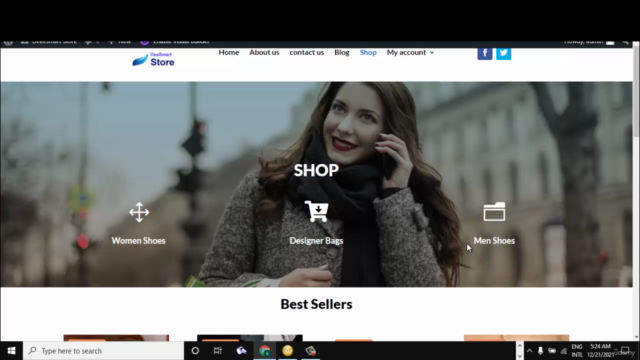The height and width of the screenshot is (360, 640).
Task: Click the Women Shoes arrows icon
Action: click(x=139, y=212)
